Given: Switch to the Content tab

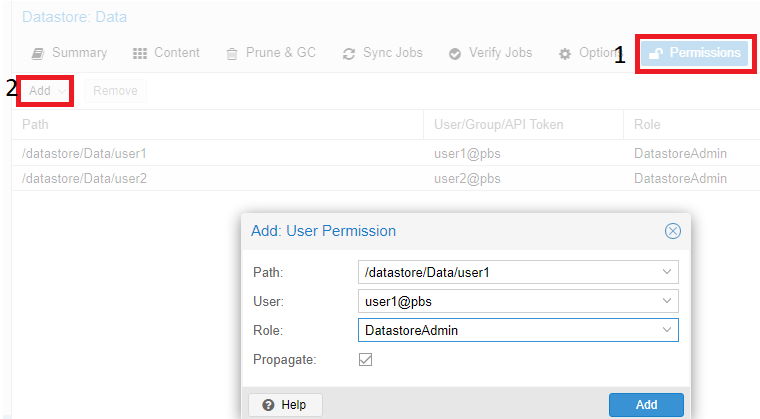Looking at the screenshot, I should tap(166, 53).
